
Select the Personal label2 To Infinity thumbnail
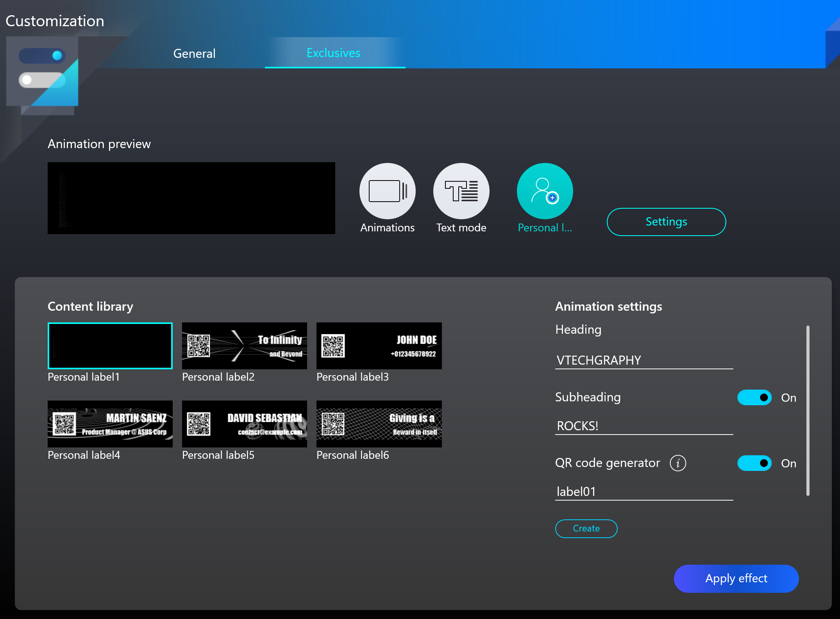tap(244, 345)
